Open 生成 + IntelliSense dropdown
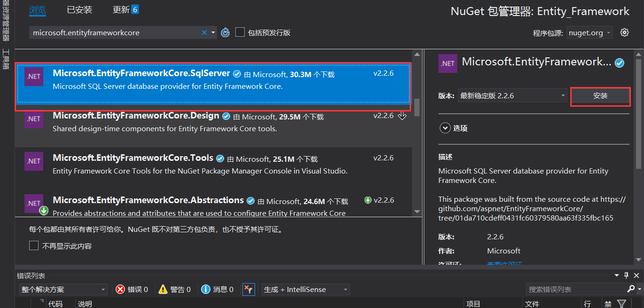The width and height of the screenshot is (644, 308). click(306, 289)
